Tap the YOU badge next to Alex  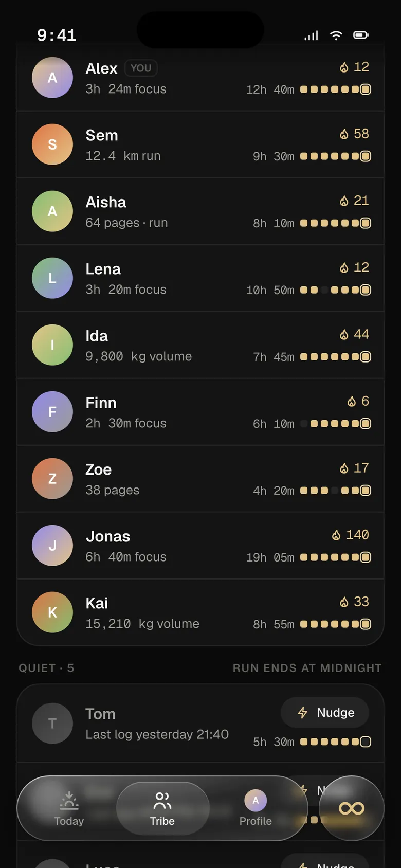click(x=141, y=68)
